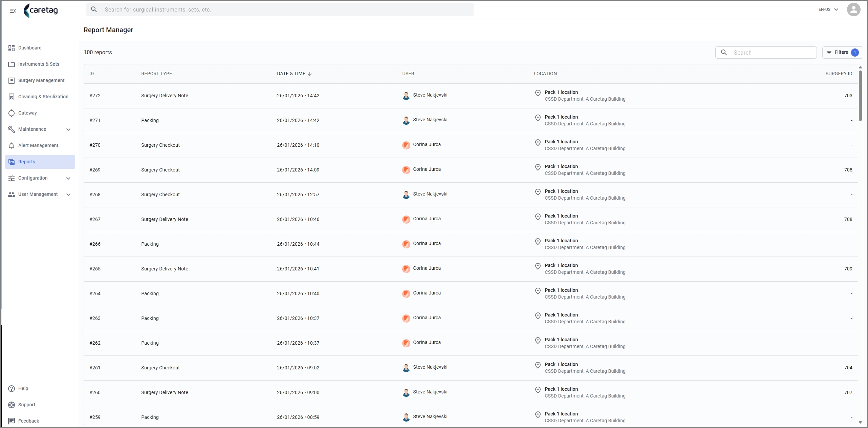This screenshot has width=868, height=428.
Task: Open the Gateway section
Action: (x=40, y=113)
